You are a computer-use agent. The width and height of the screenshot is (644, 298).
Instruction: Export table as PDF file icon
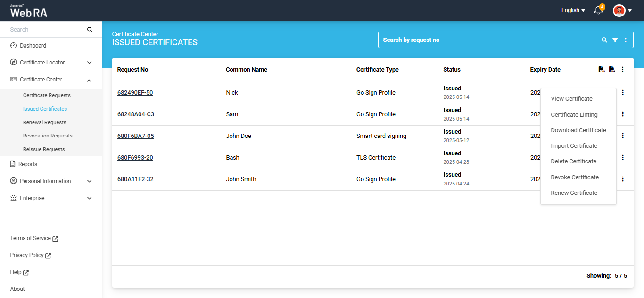pos(612,70)
